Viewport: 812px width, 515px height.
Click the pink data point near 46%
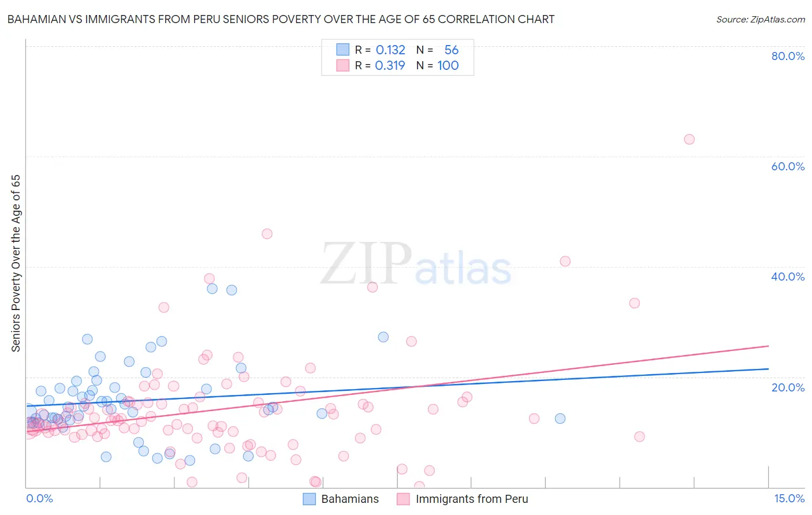pyautogui.click(x=267, y=234)
